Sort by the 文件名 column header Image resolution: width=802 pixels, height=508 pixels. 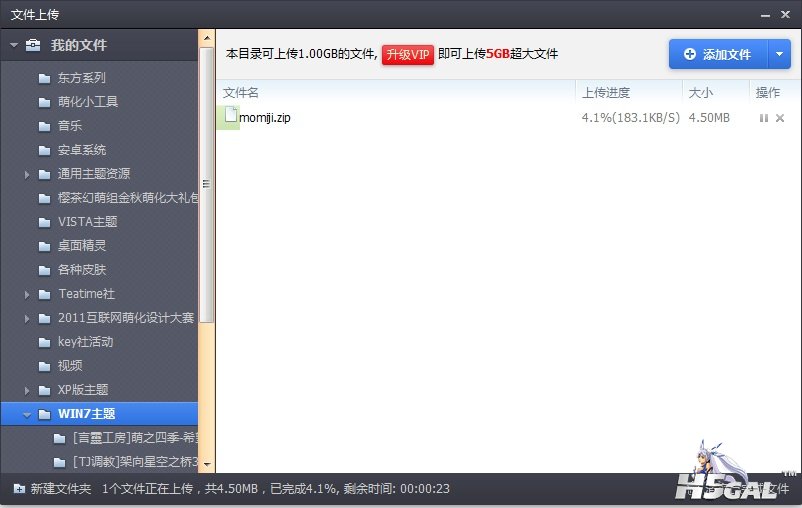(x=241, y=92)
